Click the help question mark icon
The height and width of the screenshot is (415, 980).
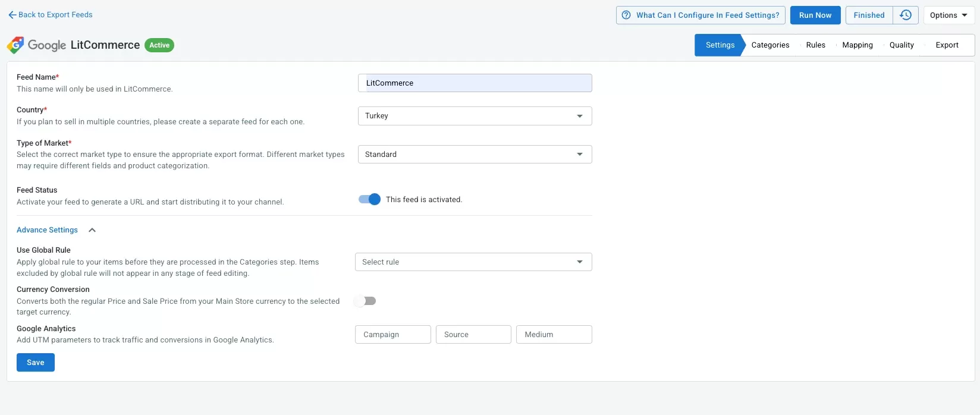coord(626,15)
